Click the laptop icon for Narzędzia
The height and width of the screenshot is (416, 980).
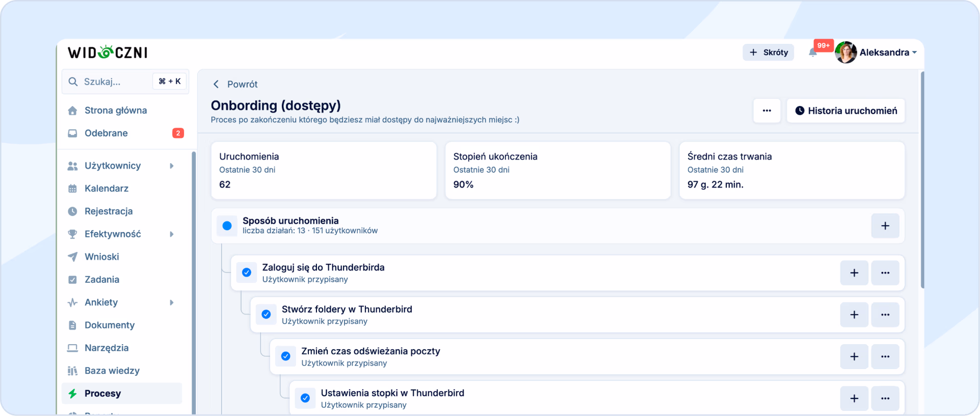point(72,348)
